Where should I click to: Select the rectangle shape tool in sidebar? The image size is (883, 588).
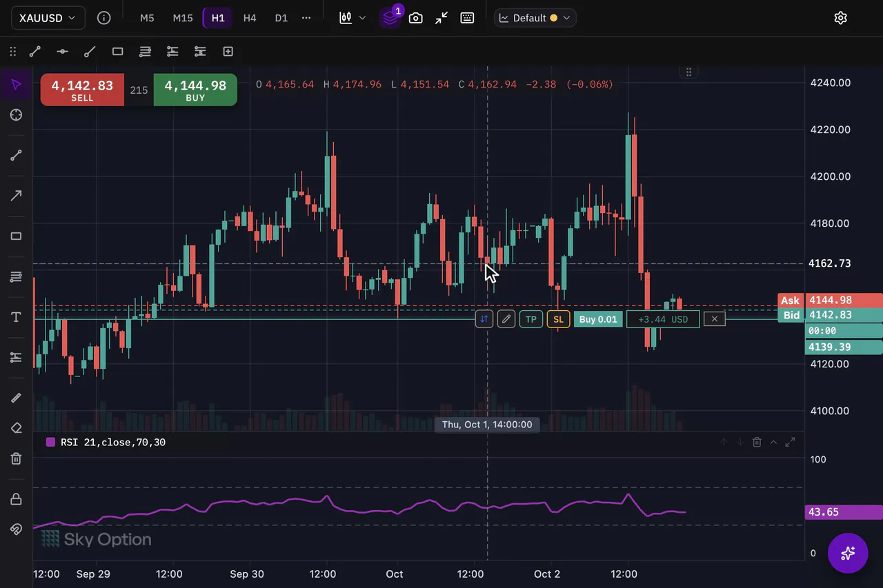coord(17,236)
